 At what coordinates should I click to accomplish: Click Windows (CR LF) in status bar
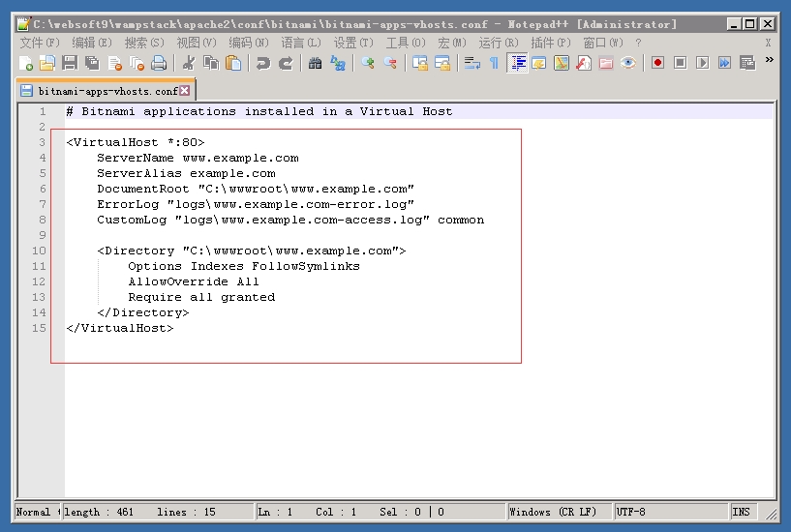pyautogui.click(x=553, y=512)
